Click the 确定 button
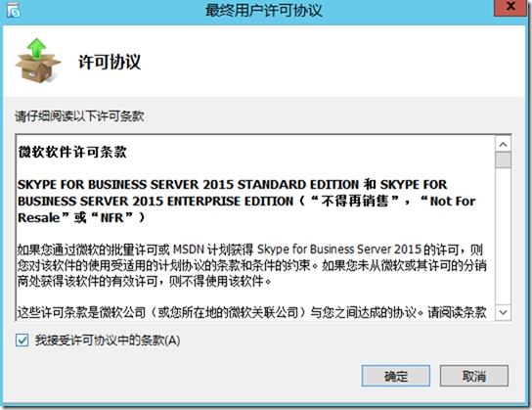 (396, 376)
